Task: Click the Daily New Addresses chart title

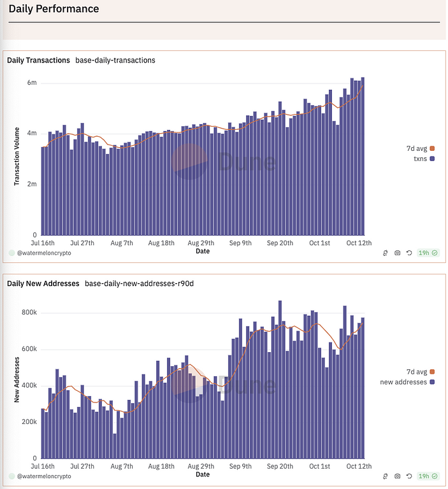Action: pos(43,283)
